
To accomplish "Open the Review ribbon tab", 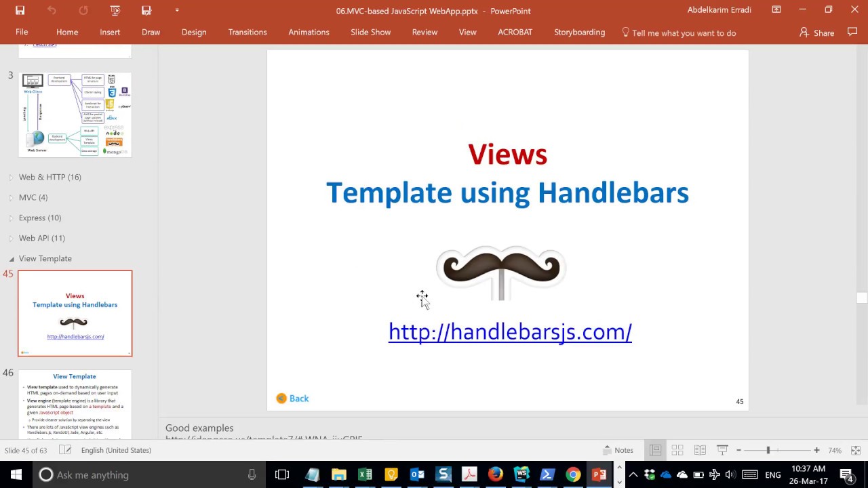I will click(425, 32).
